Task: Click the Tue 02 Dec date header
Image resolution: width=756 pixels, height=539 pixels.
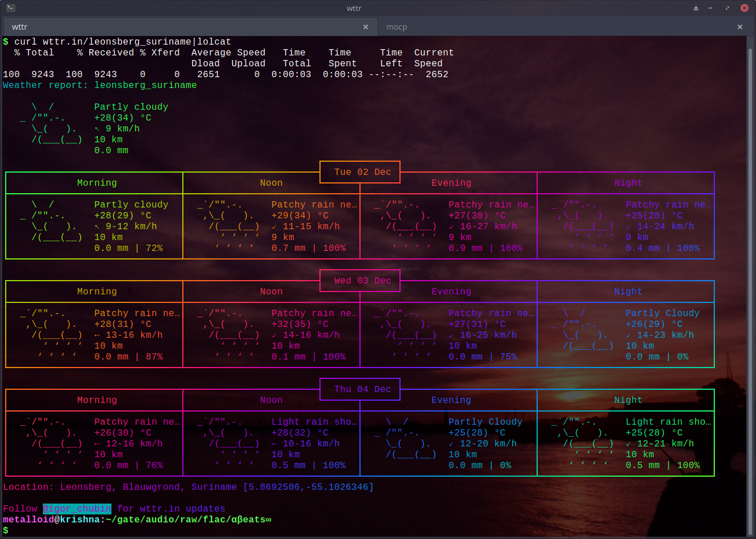Action: 362,172
